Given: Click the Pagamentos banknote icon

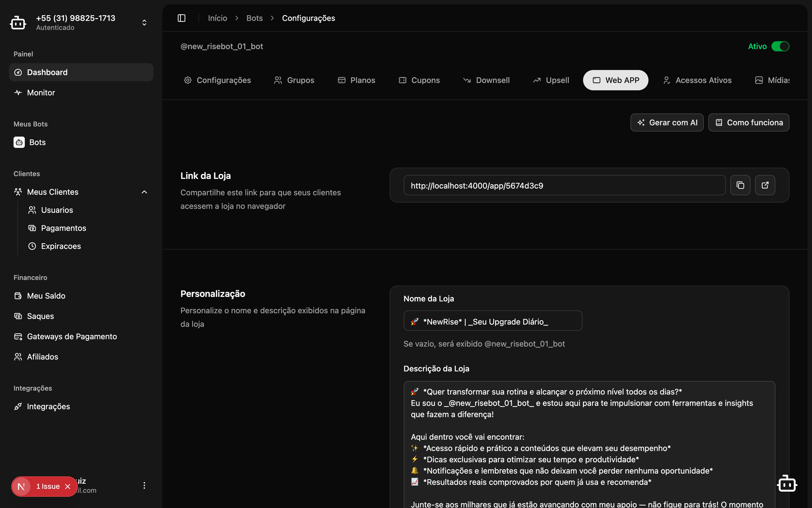Looking at the screenshot, I should pos(32,228).
